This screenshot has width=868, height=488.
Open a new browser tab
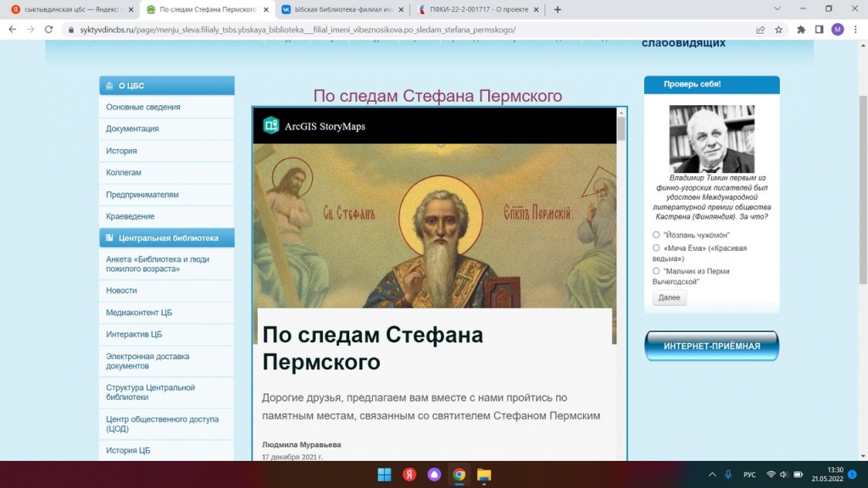(x=558, y=9)
